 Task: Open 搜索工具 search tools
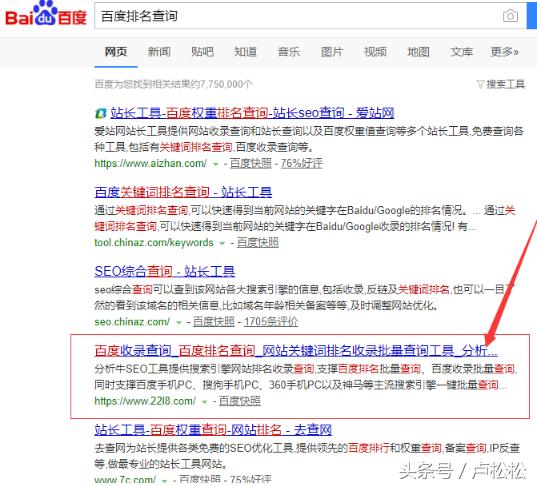505,84
